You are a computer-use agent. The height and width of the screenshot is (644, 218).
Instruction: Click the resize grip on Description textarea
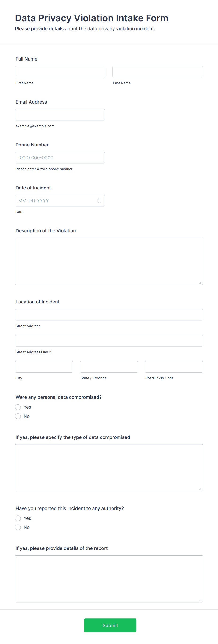coord(201,283)
